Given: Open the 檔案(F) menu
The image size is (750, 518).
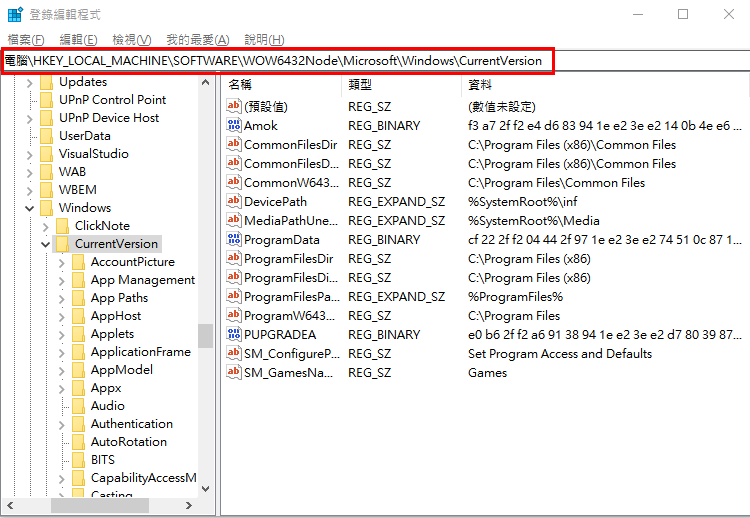Looking at the screenshot, I should pyautogui.click(x=26, y=40).
